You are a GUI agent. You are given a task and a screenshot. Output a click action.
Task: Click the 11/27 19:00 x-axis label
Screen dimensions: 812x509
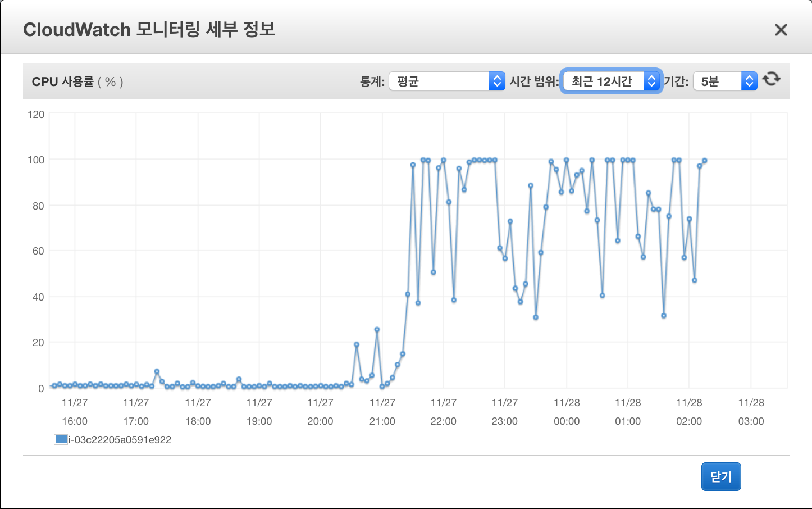tap(259, 412)
